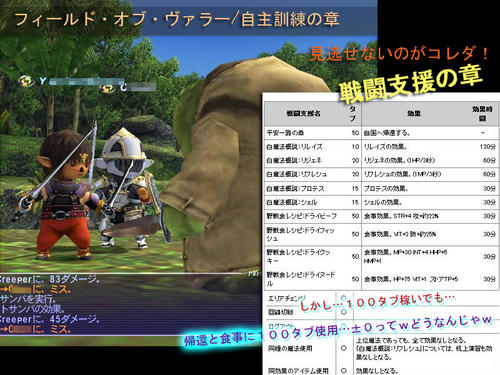Click the orange caption 見逃せないのがコレダ！
The image size is (500, 375).
tap(399, 53)
